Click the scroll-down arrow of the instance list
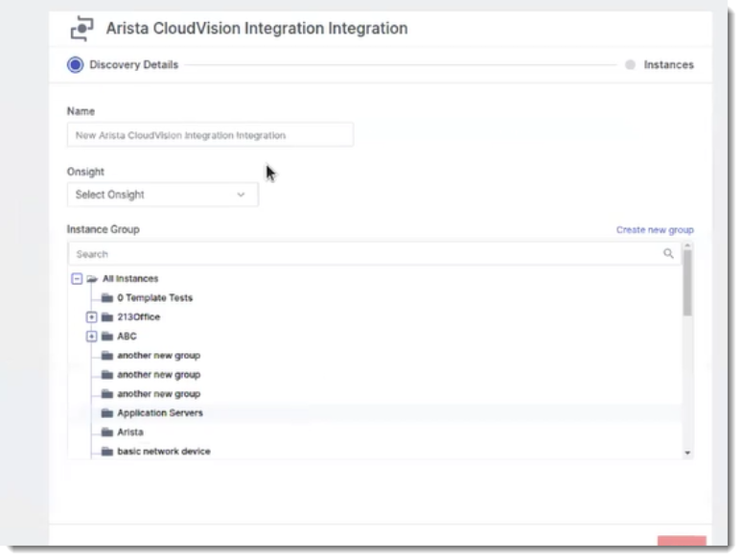 (x=687, y=452)
